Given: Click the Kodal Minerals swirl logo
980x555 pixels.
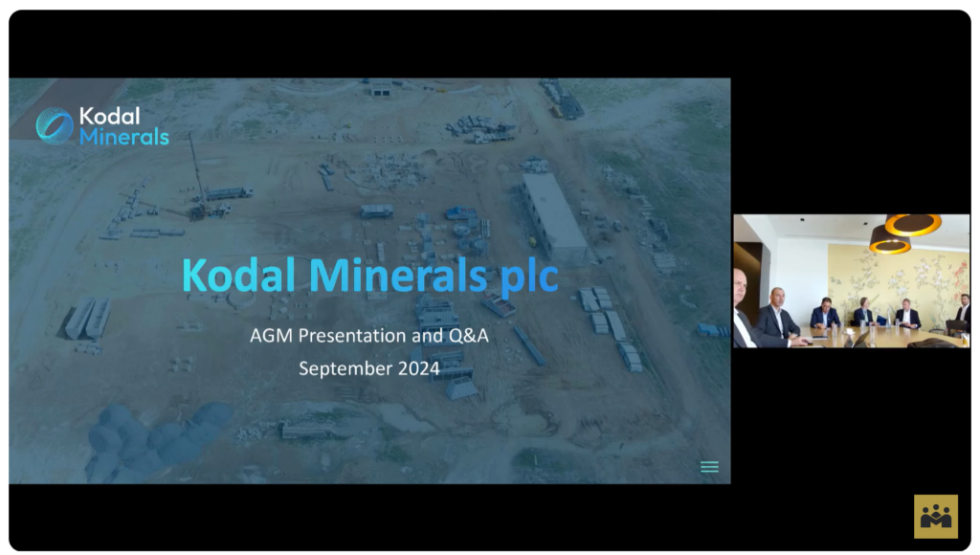Looking at the screenshot, I should (x=55, y=126).
